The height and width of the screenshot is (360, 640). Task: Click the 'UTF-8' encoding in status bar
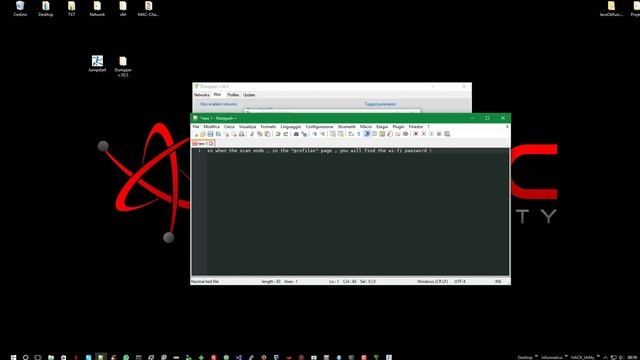click(x=460, y=281)
